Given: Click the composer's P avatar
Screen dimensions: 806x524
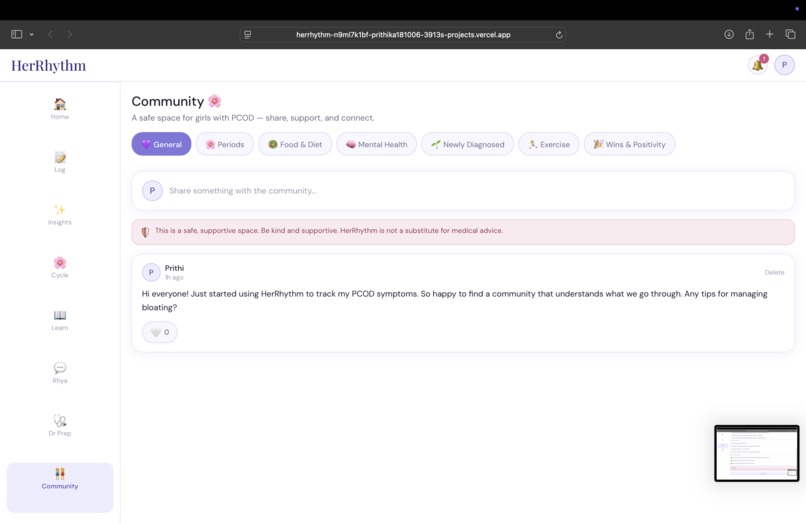Looking at the screenshot, I should pos(152,190).
